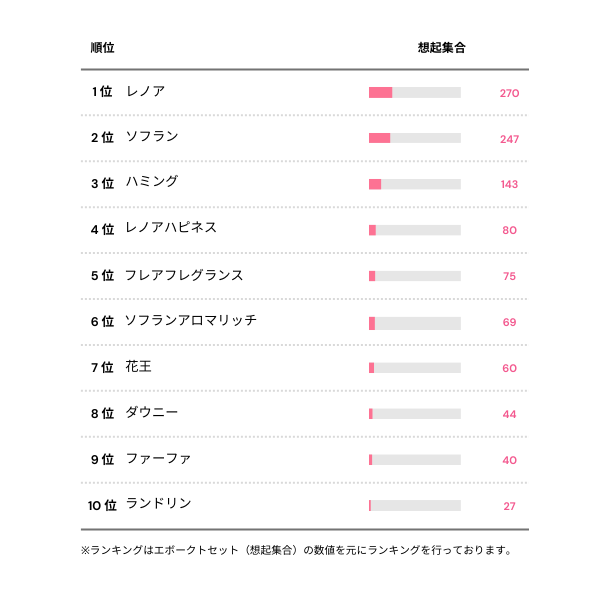Select the ランドリン brand name
Screen dimensions: 600x600
coord(158,504)
